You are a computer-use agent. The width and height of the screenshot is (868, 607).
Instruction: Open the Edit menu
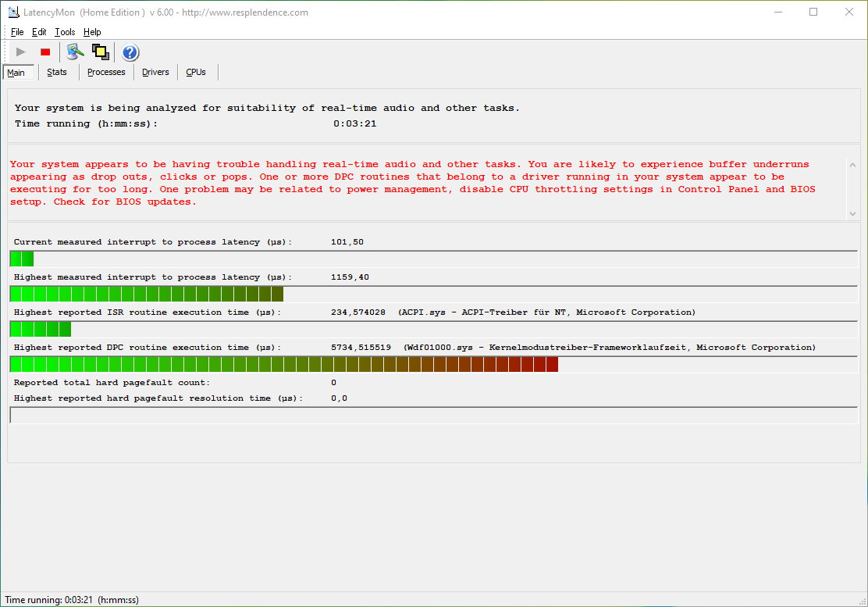[x=39, y=32]
